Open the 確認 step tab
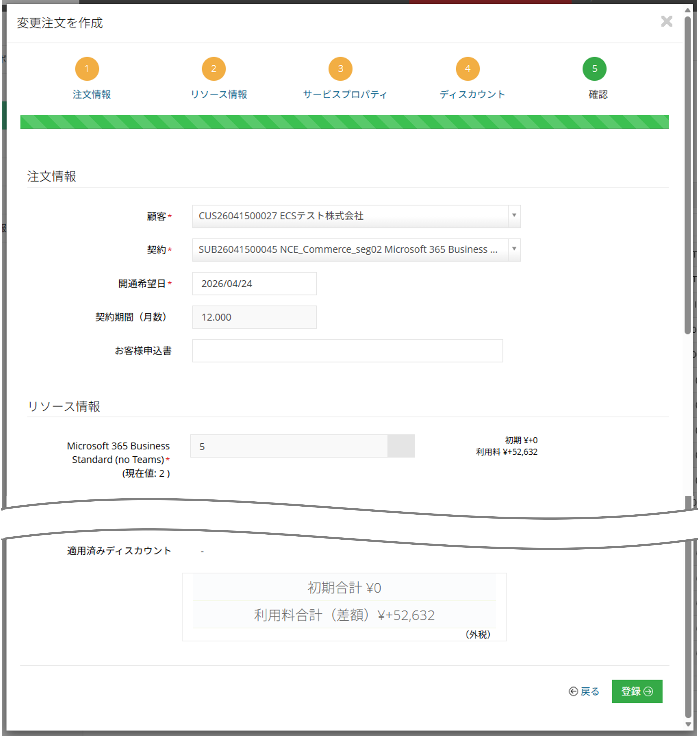 pos(598,94)
